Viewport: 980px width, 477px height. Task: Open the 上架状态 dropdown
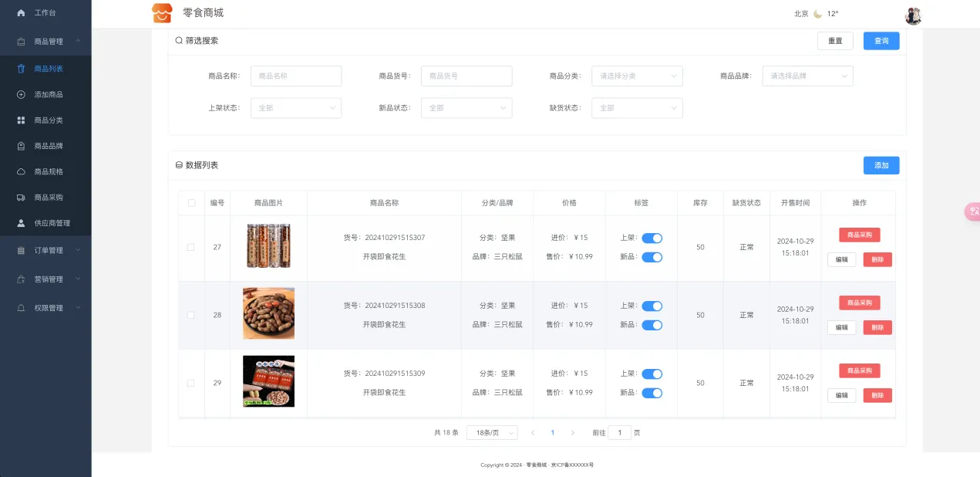pyautogui.click(x=295, y=108)
